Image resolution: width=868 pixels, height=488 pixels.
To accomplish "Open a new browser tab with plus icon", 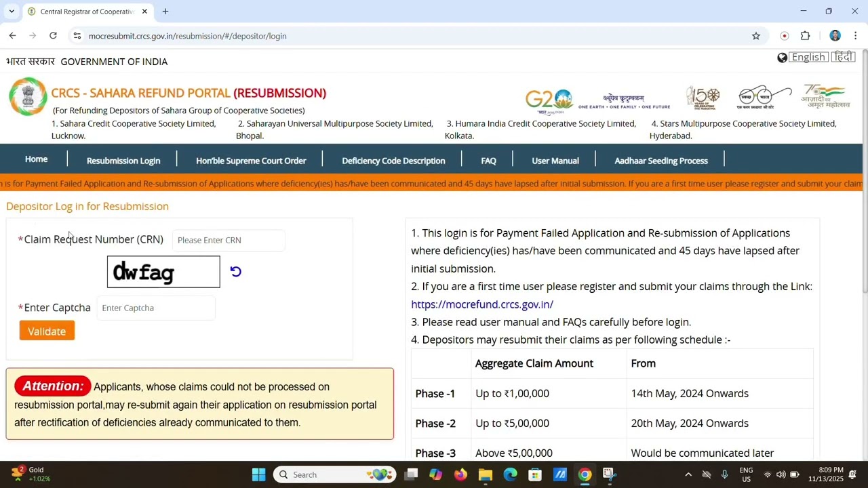I will [165, 12].
